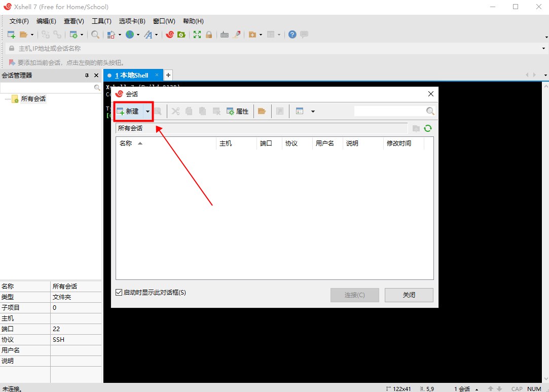Switch to the 1 本地Shell tab
Image resolution: width=549 pixels, height=392 pixels.
[x=132, y=76]
